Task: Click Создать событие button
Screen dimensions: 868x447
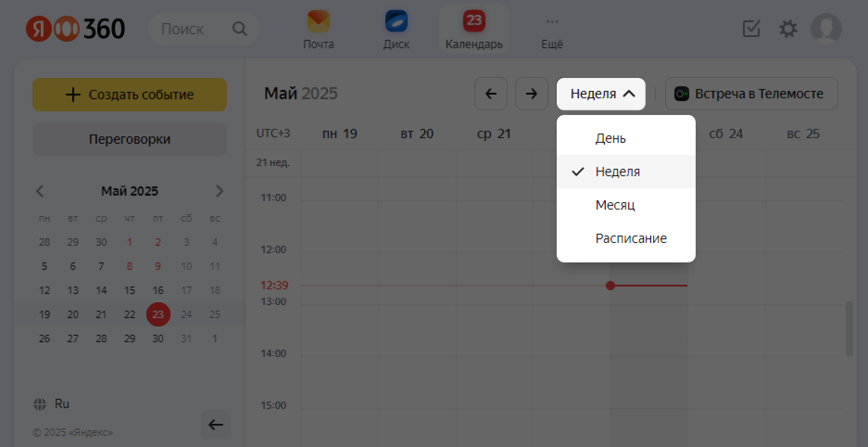Action: pos(130,95)
